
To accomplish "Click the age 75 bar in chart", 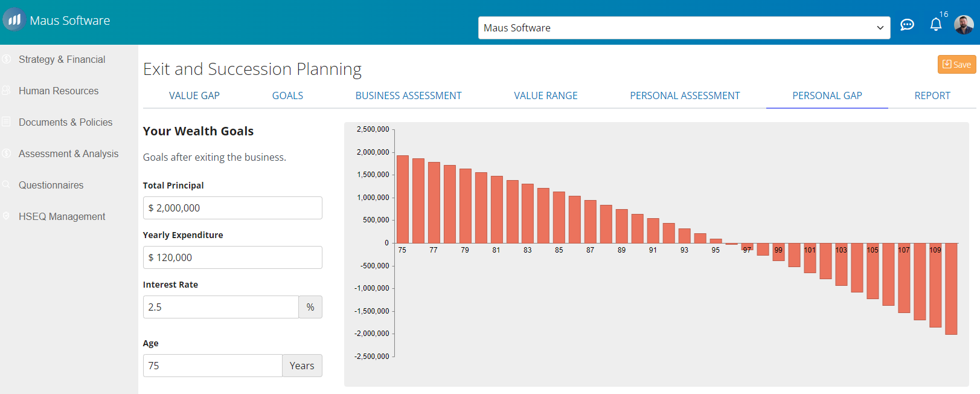I will [x=402, y=199].
